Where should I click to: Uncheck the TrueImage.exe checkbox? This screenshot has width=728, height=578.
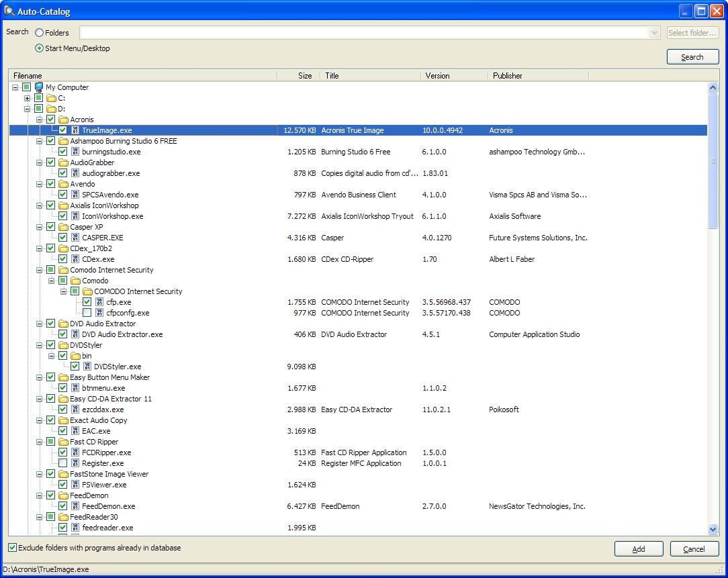(x=62, y=130)
